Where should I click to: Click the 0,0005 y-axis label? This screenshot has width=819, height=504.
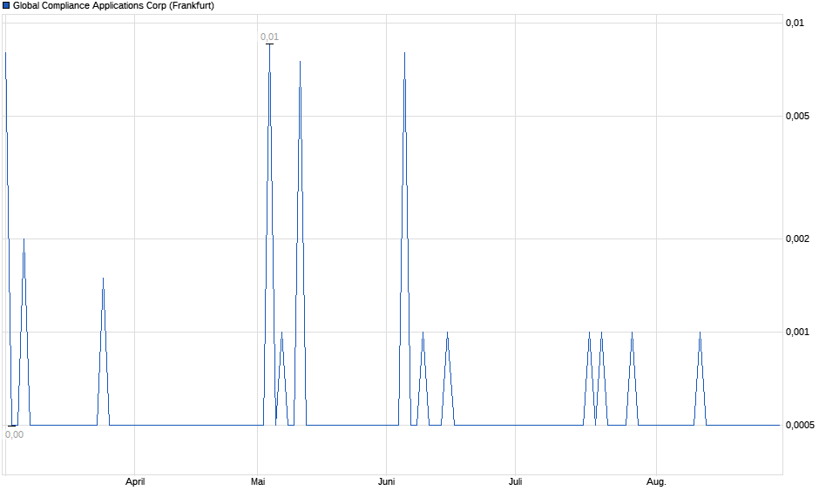800,425
